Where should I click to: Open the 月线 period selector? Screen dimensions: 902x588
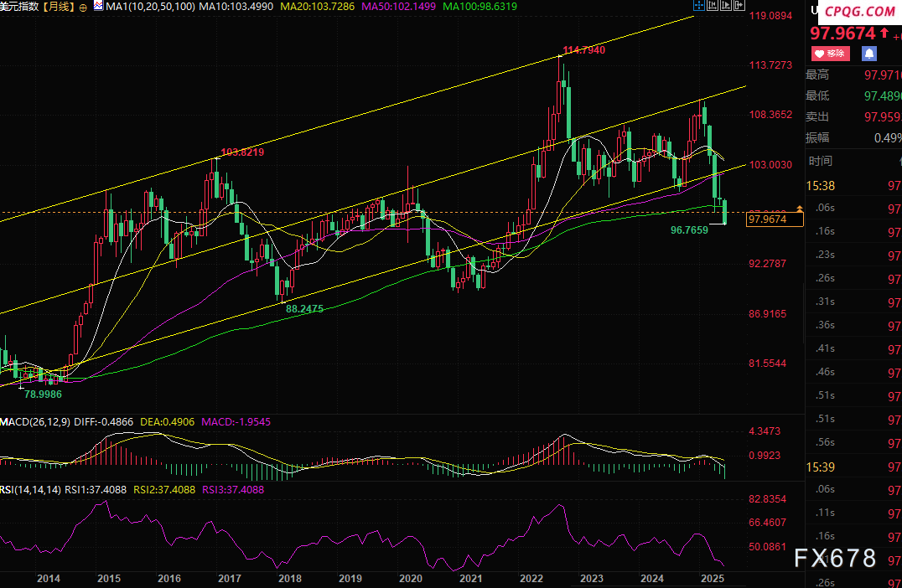(x=60, y=7)
